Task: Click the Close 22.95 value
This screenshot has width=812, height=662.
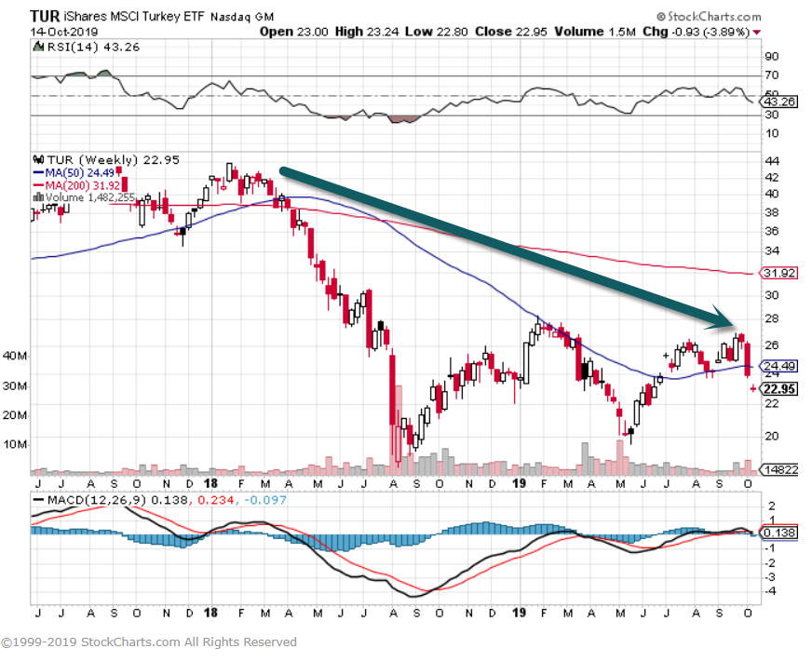Action: click(x=510, y=32)
